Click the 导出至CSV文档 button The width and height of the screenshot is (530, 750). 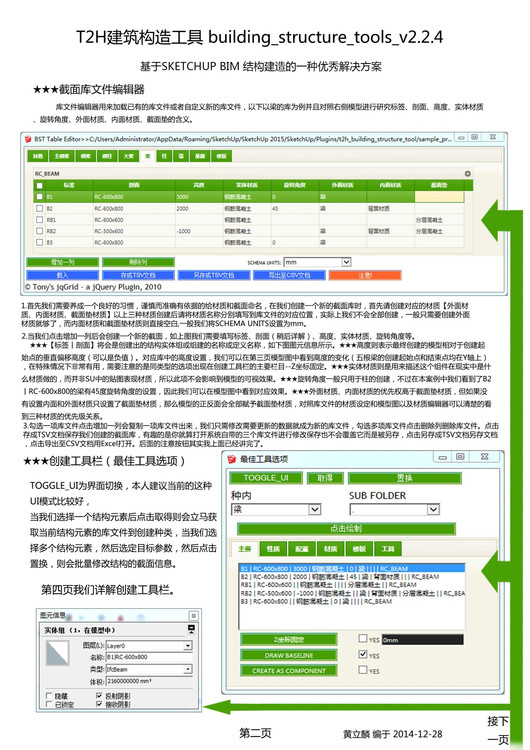click(289, 275)
